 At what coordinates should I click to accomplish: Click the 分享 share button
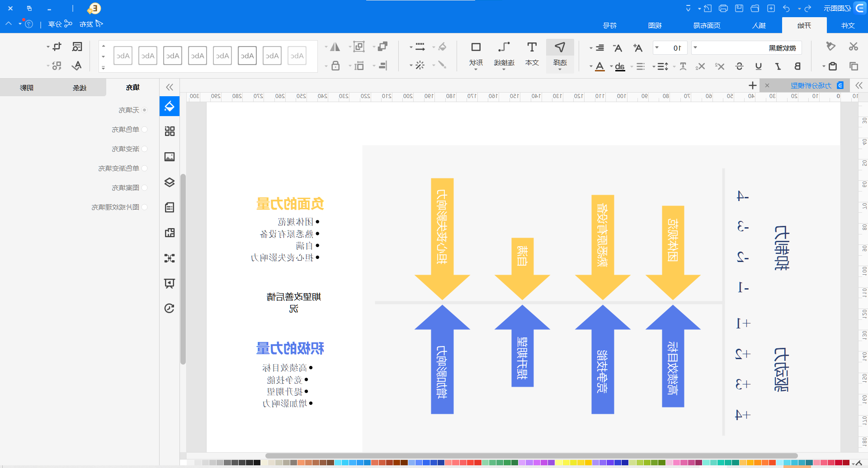point(60,24)
